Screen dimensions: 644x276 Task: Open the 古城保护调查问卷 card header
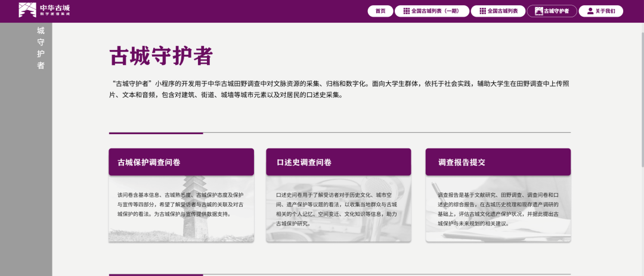point(181,162)
